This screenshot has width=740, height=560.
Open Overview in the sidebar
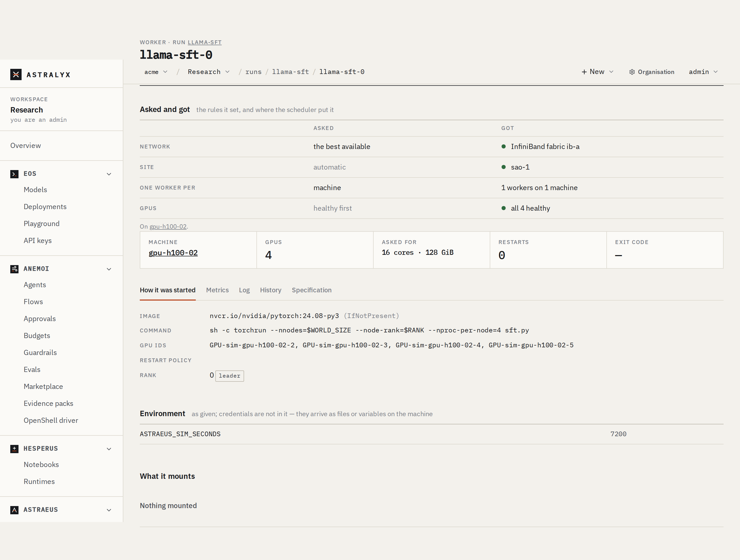(x=26, y=145)
